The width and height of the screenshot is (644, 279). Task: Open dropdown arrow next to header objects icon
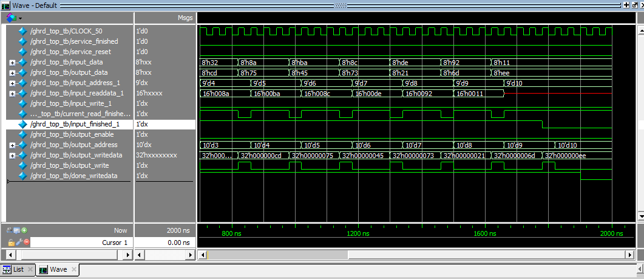coord(19,18)
